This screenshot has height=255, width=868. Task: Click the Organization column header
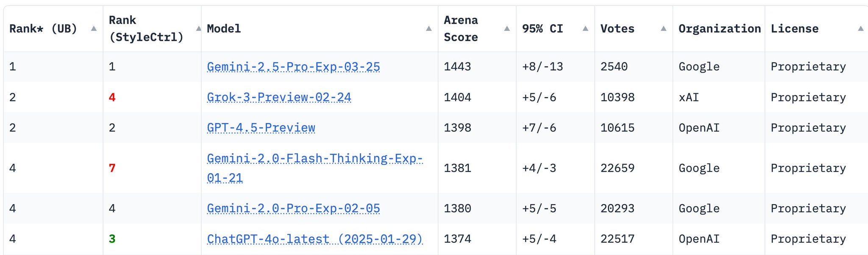[x=719, y=28]
